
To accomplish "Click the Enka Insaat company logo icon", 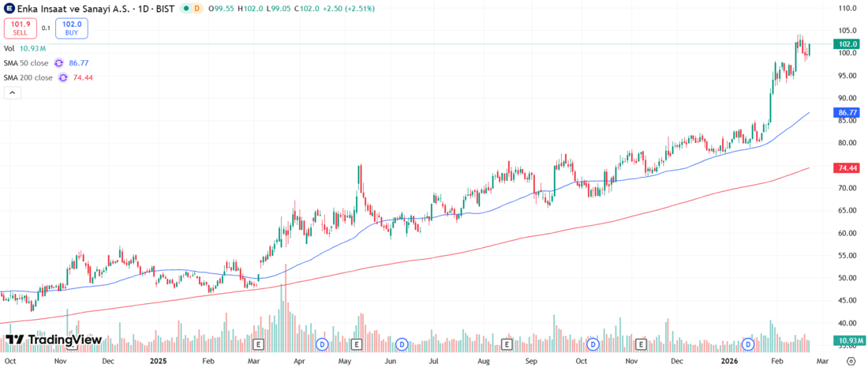I will pyautogui.click(x=8, y=8).
